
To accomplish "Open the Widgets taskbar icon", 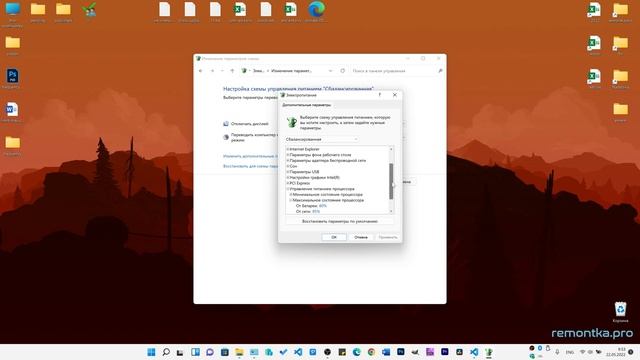I will [196, 352].
